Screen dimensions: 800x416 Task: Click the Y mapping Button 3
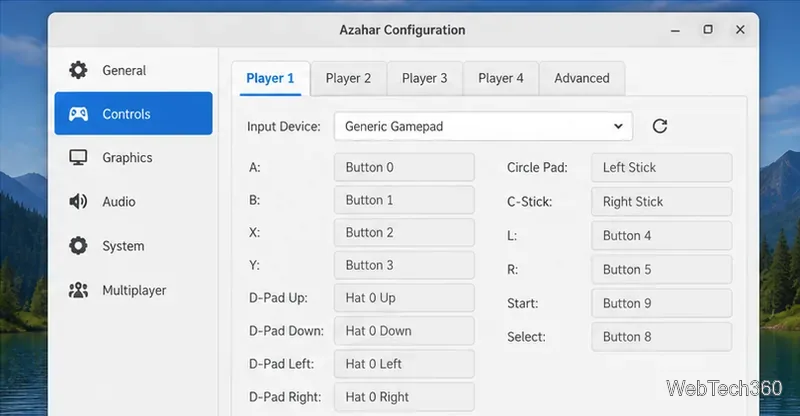click(404, 265)
